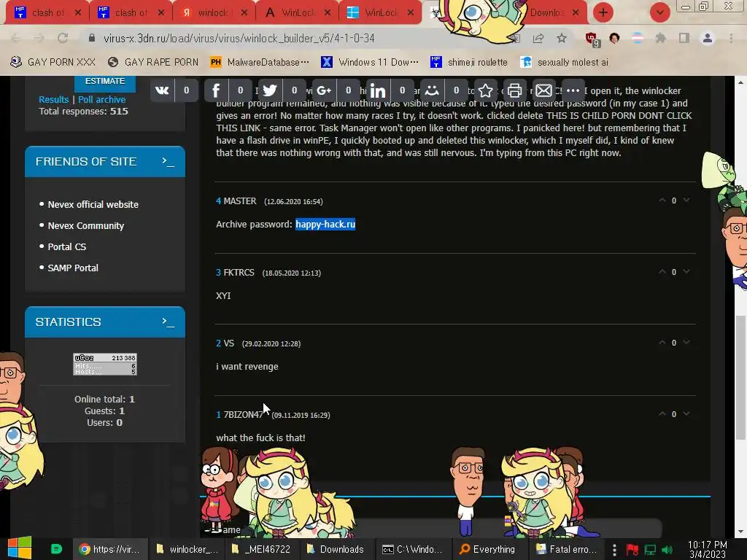Screen dimensions: 747x560
Task: Share page on Facebook icon
Action: point(216,90)
